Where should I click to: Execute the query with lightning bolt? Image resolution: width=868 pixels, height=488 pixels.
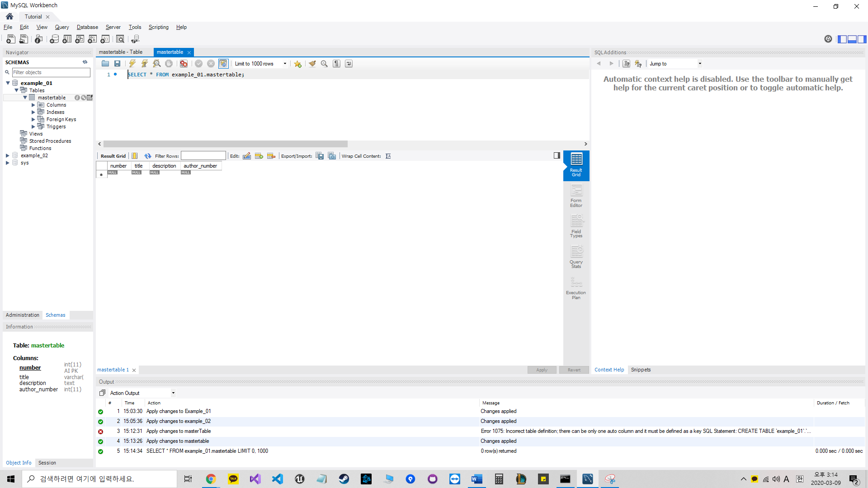coord(132,64)
